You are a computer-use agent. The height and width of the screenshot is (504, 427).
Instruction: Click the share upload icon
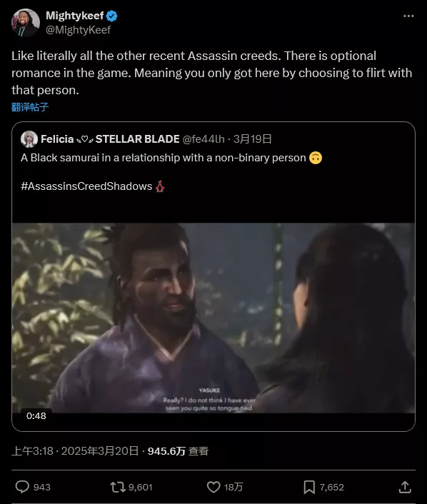(x=405, y=487)
